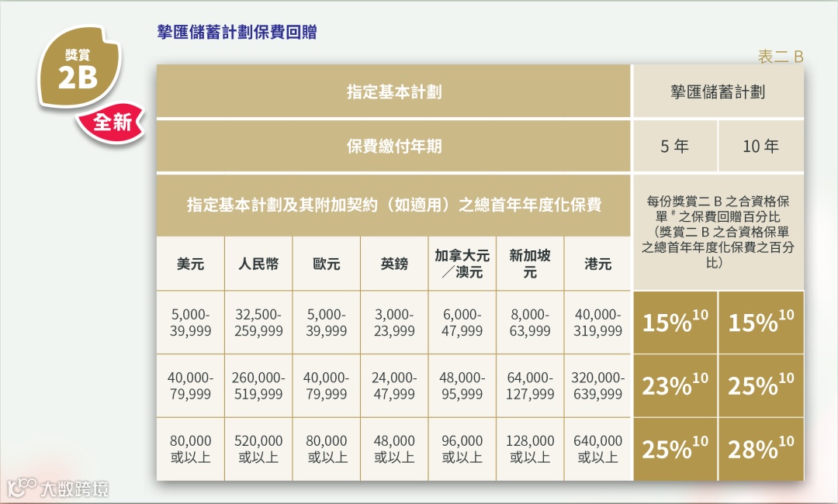Image resolution: width=838 pixels, height=504 pixels.
Task: Click the 23% rebate cell
Action: coord(675,385)
